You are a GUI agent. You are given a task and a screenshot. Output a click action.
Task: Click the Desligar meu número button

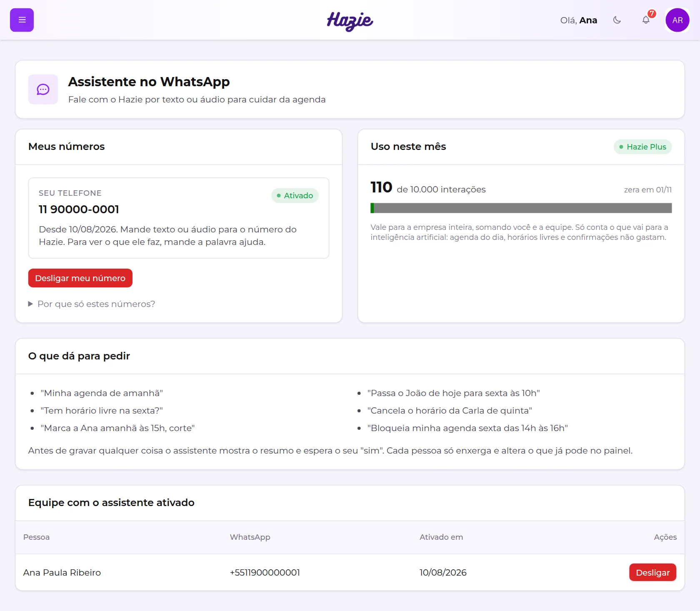click(x=80, y=278)
